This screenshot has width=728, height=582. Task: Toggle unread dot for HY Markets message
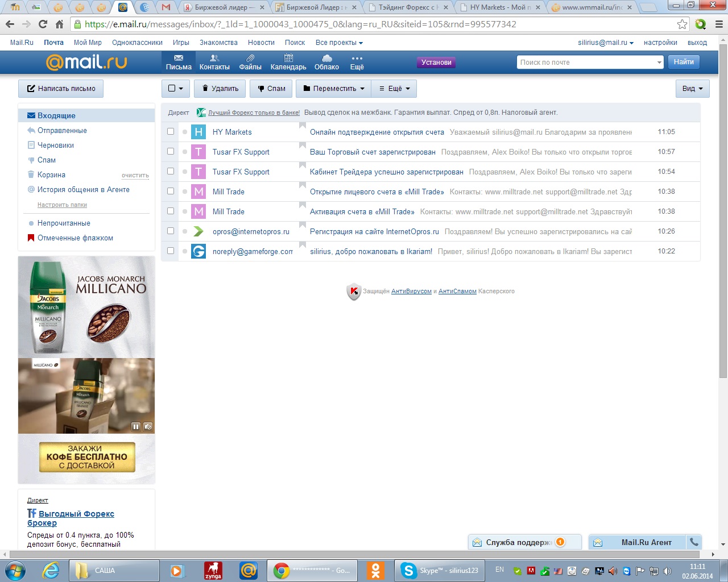185,132
